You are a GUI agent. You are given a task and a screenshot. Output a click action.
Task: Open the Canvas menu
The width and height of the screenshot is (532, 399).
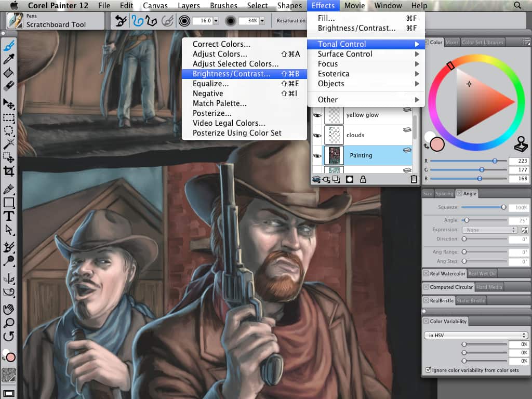155,5
